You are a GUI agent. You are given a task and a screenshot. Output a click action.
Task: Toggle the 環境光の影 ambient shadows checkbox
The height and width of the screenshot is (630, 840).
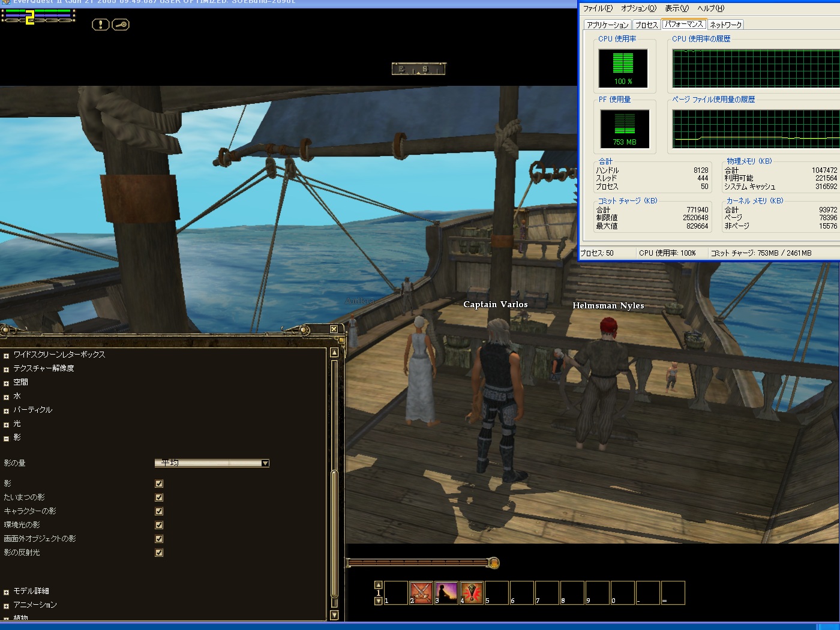point(159,525)
